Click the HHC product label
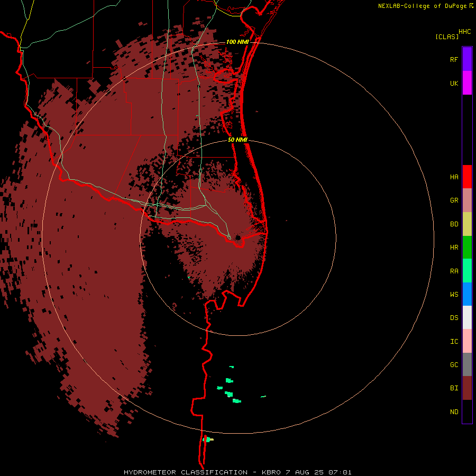 (x=465, y=32)
